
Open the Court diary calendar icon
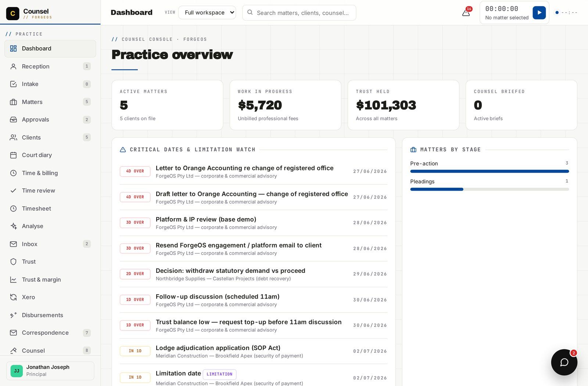pos(13,155)
